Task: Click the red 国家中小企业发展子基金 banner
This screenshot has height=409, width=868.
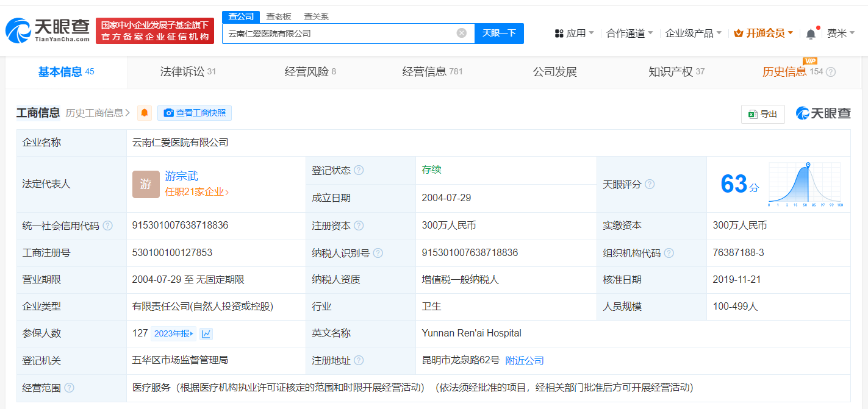Action: coord(155,30)
